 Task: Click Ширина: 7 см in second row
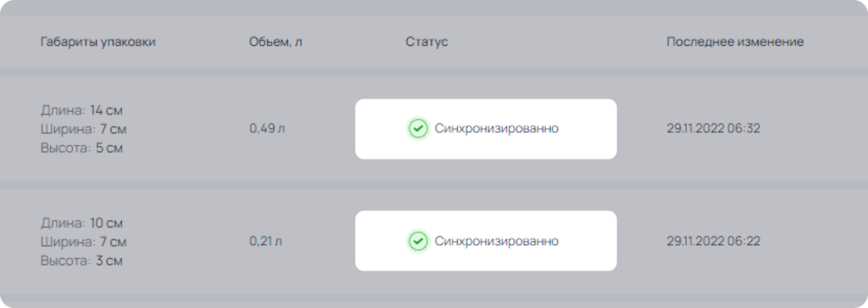84,242
